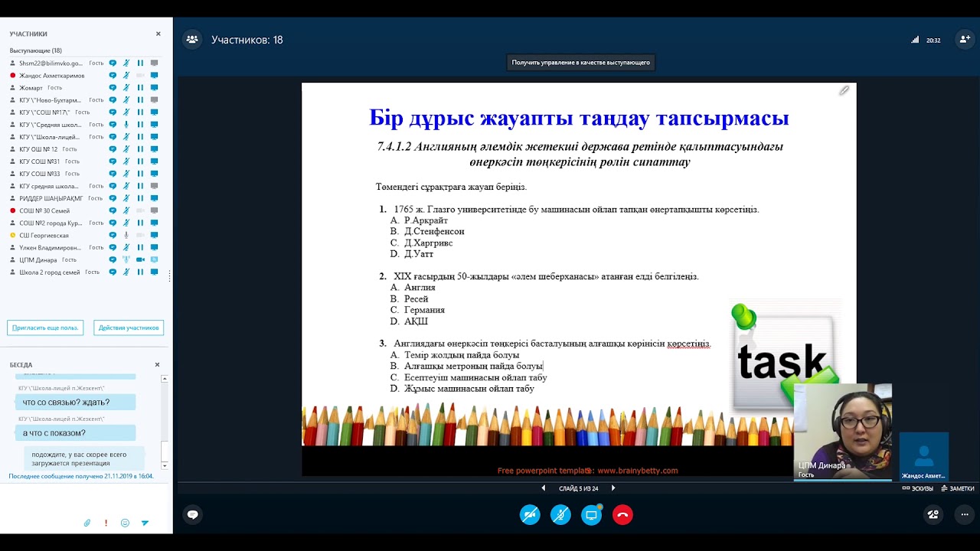Select participant ЦПМ Динара in the list

tap(39, 260)
